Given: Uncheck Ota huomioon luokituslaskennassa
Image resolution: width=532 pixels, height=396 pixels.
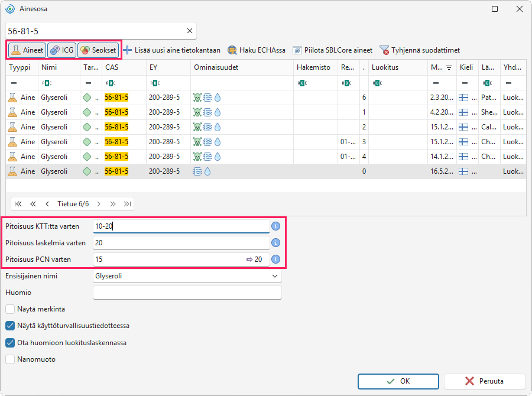Looking at the screenshot, I should 10,343.
